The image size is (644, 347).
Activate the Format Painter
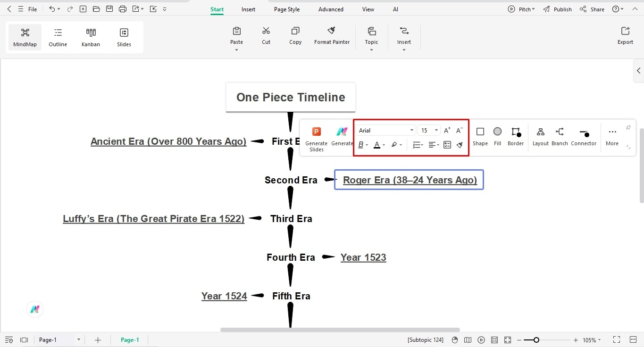tap(332, 36)
